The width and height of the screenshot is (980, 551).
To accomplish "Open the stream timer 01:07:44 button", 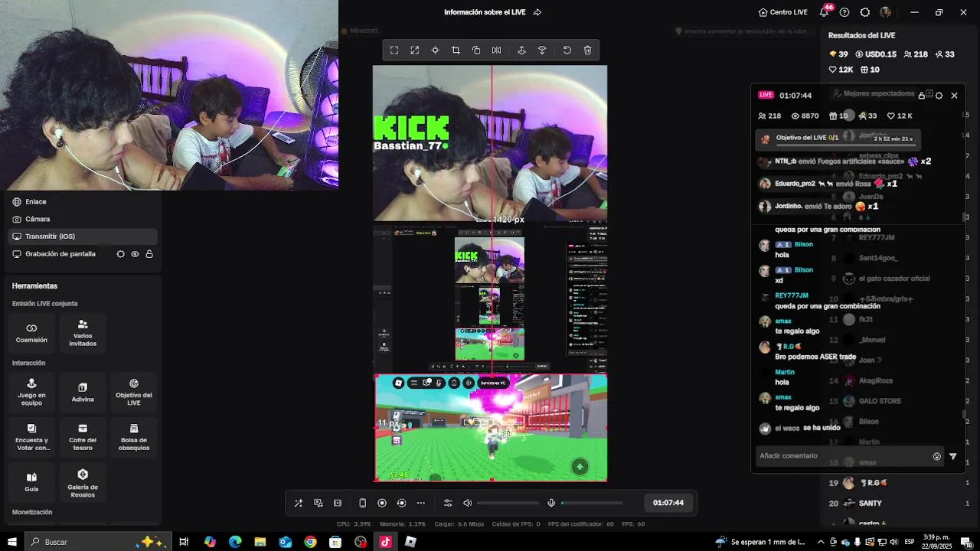I will 668,503.
